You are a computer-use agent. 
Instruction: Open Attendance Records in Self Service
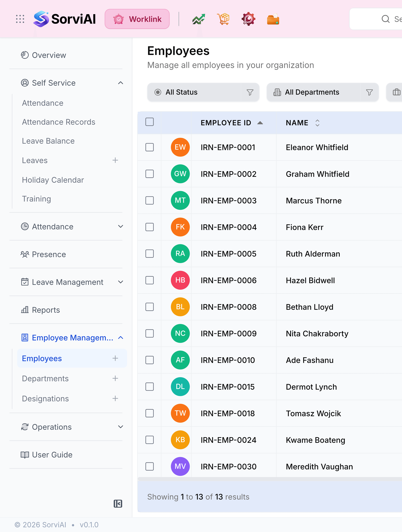coord(59,122)
